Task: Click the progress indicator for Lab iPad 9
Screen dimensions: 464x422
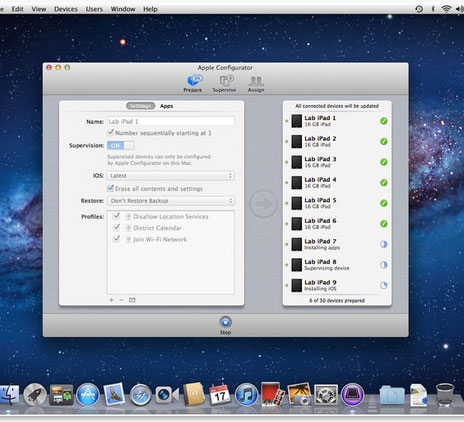Action: pos(384,285)
